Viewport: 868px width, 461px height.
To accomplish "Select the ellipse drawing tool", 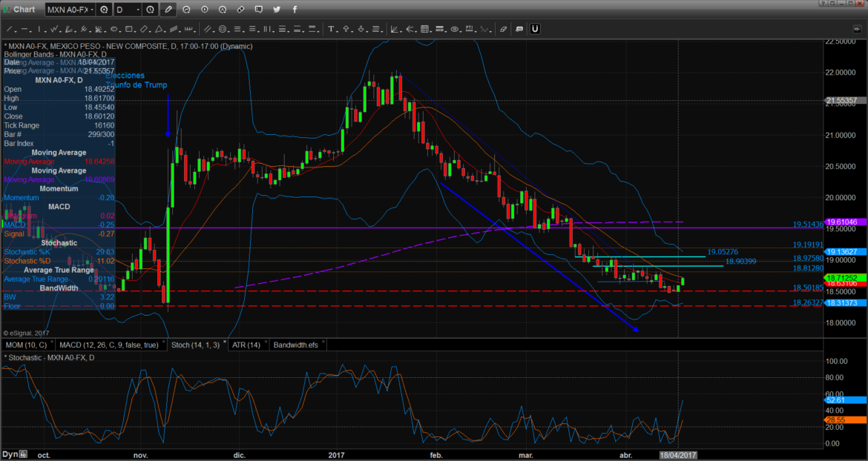I will click(114, 29).
